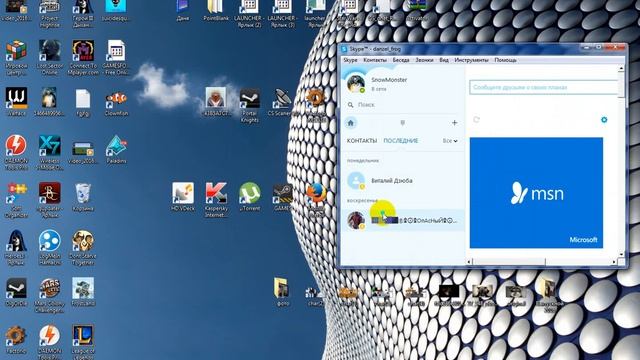Open the Вид menu

coord(444,60)
